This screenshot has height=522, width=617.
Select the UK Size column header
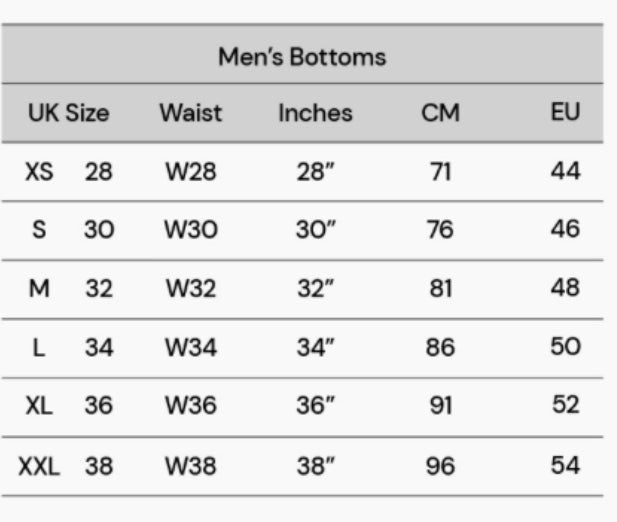click(x=68, y=112)
